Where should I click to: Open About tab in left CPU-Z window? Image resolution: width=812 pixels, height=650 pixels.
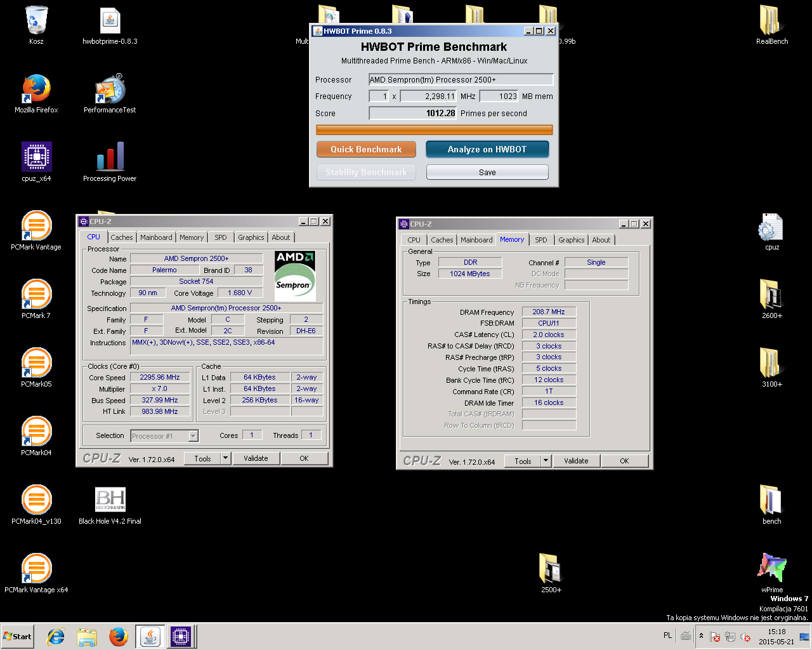coord(281,237)
